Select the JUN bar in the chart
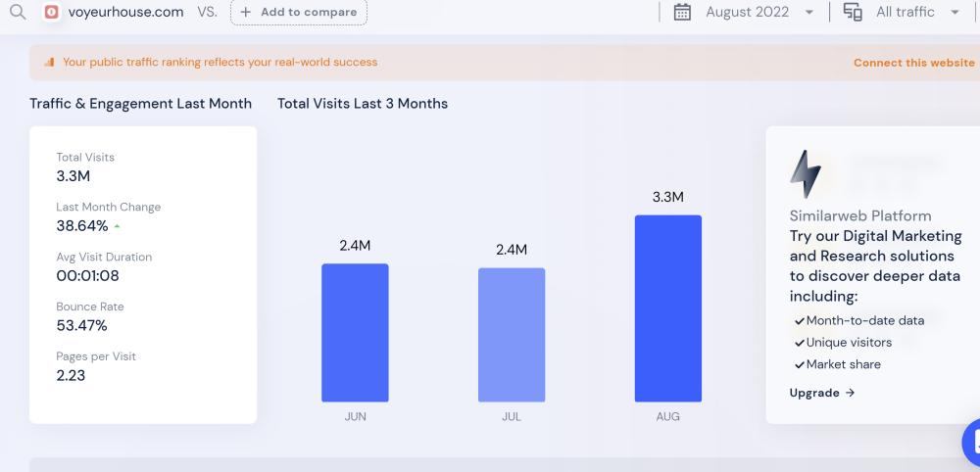This screenshot has height=472, width=980. pyautogui.click(x=355, y=333)
